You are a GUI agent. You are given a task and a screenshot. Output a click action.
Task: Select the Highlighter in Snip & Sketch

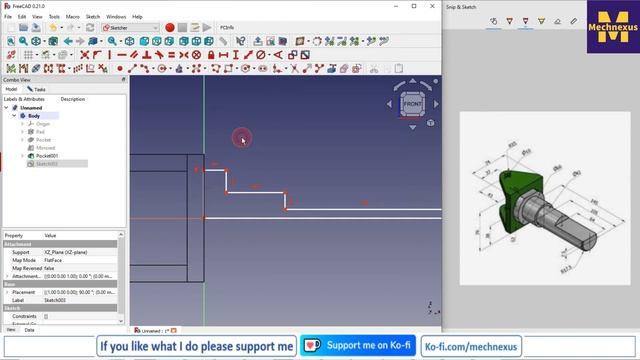[541, 21]
